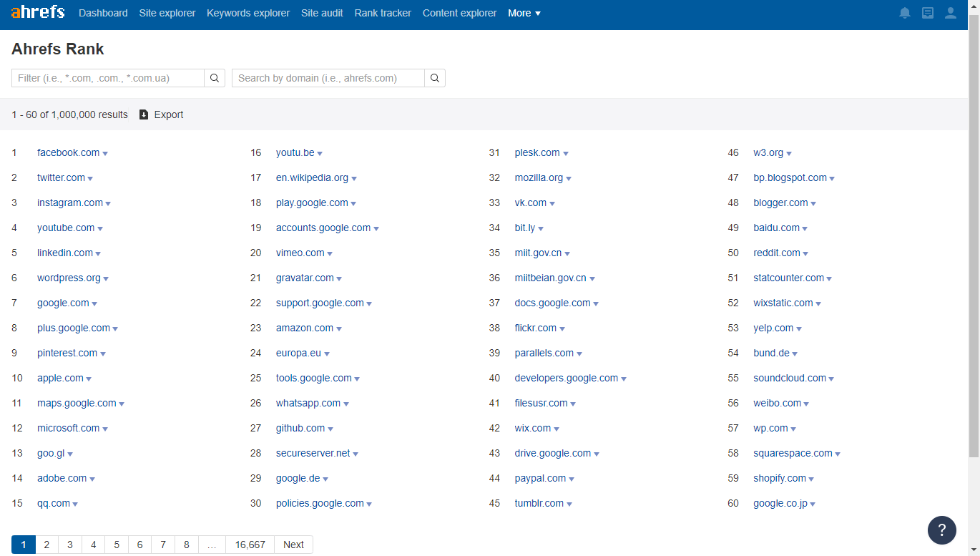Expand the arrow next to shopify.com

(811, 479)
